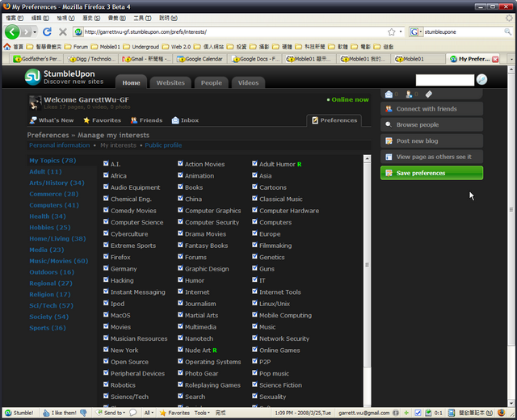Open the Public profile link
This screenshot has width=517, height=420.
coord(163,145)
